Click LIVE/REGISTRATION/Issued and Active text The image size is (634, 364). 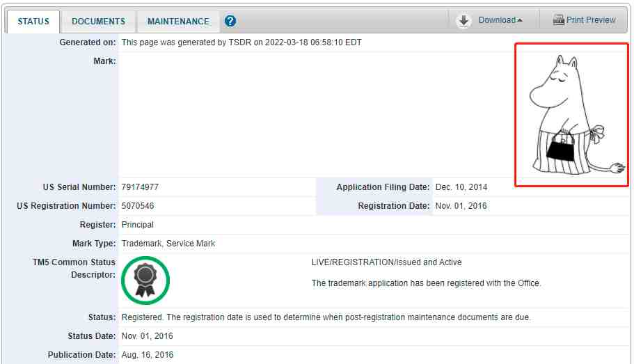pyautogui.click(x=386, y=262)
